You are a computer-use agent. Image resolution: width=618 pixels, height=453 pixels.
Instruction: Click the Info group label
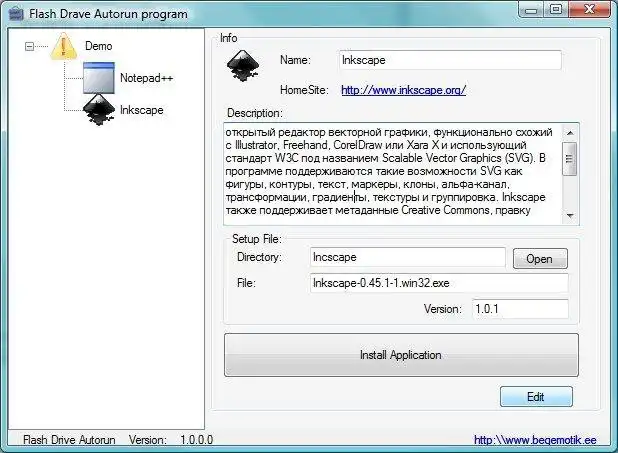229,38
